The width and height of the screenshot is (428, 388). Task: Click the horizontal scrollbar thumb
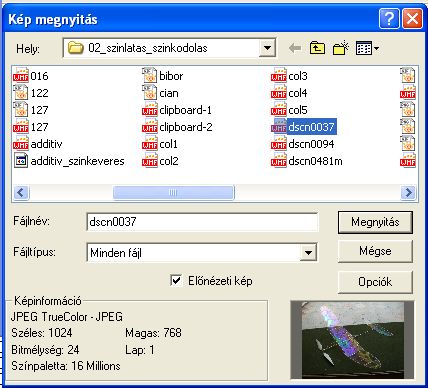tap(173, 192)
